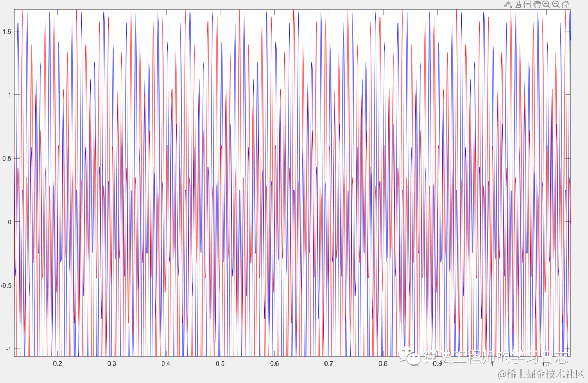Click x-axis tick label 0.6
The width and height of the screenshot is (588, 383).
click(274, 363)
